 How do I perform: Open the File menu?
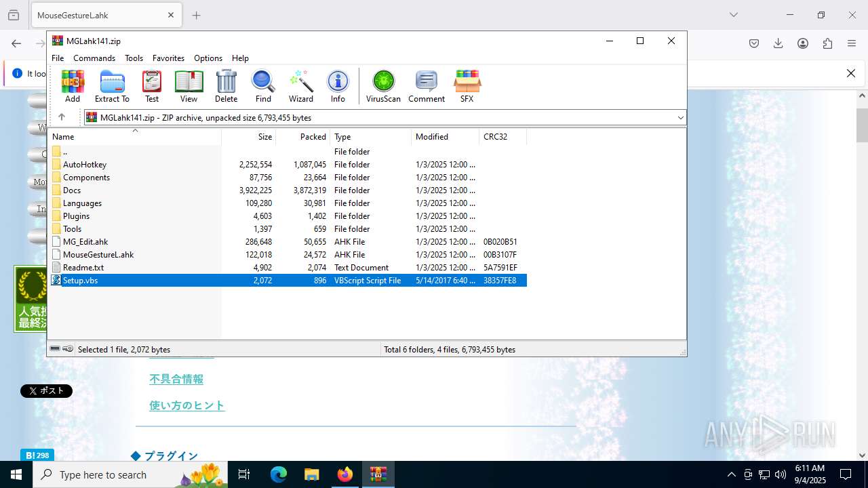[58, 58]
